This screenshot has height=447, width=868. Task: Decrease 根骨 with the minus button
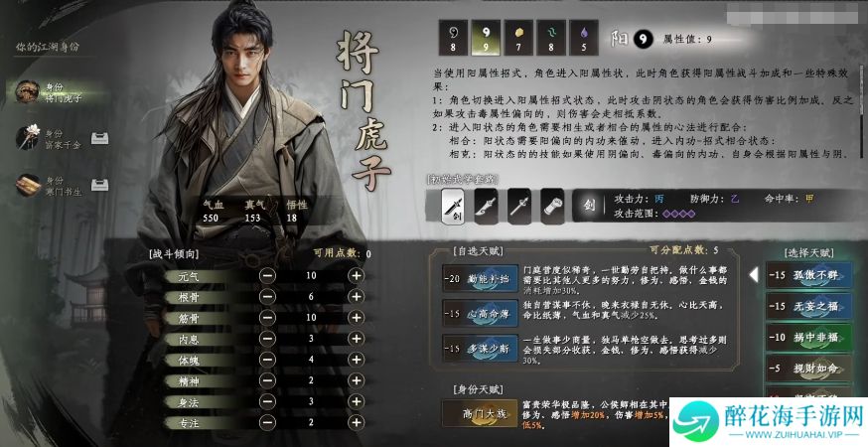267,296
